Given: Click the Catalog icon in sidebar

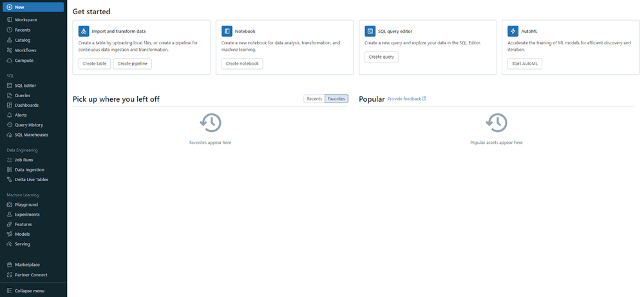Looking at the screenshot, I should 10,40.
